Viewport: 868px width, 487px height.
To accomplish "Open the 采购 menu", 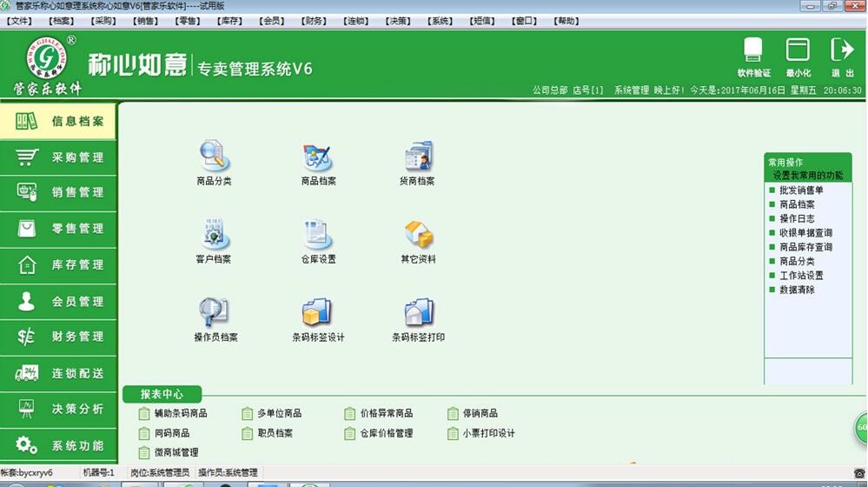I will [x=103, y=21].
